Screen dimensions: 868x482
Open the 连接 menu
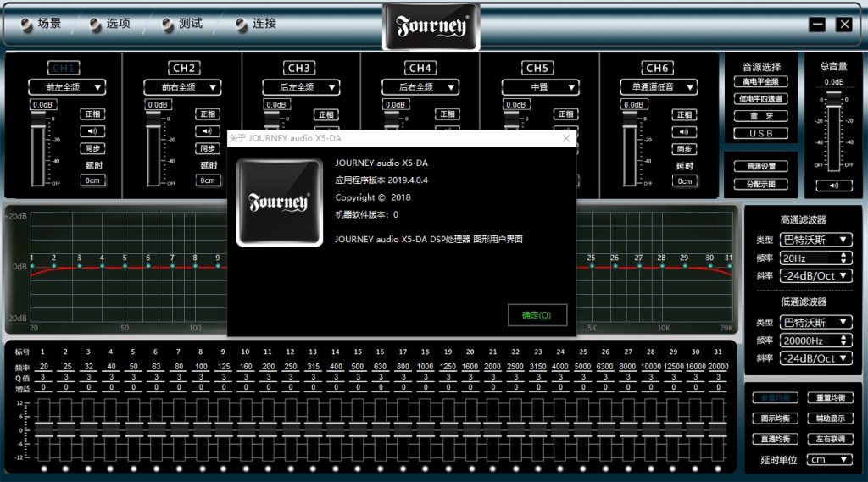coord(256,24)
